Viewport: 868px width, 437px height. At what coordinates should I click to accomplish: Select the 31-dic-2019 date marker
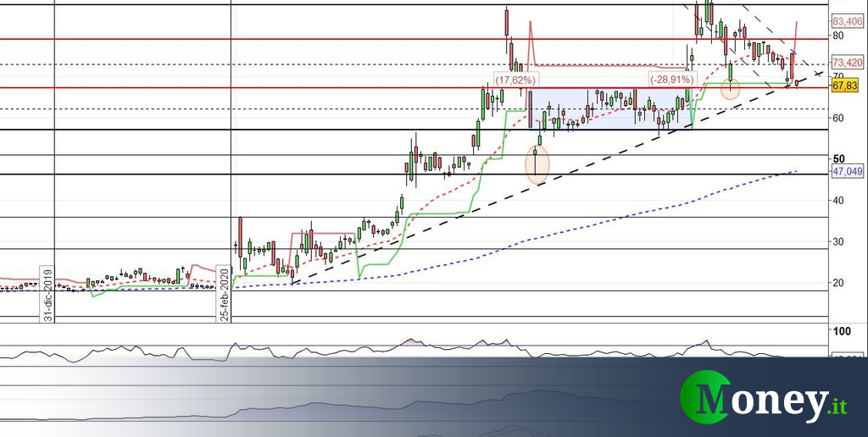click(48, 295)
